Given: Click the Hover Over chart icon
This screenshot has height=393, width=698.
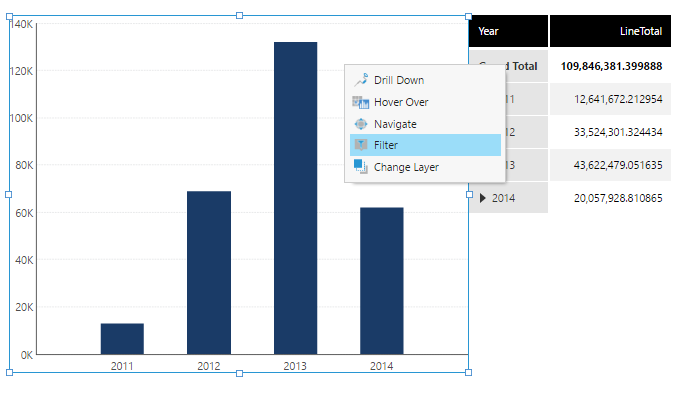Looking at the screenshot, I should click(361, 102).
